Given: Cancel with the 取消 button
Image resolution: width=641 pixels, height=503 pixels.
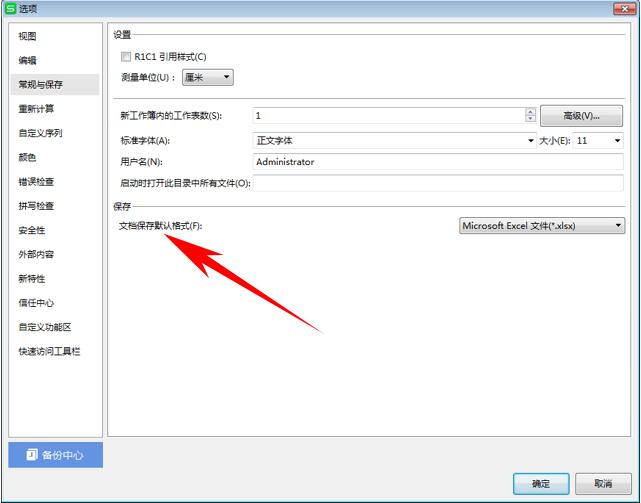Looking at the screenshot, I should click(603, 484).
